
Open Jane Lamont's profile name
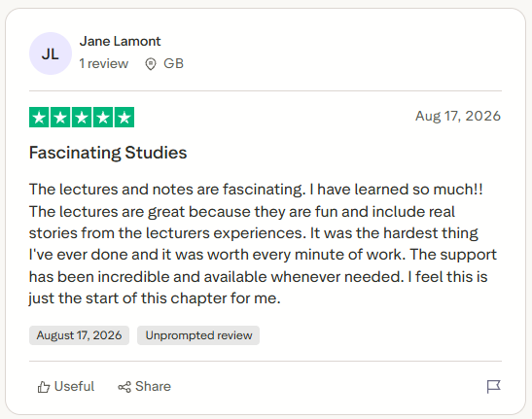click(x=120, y=42)
